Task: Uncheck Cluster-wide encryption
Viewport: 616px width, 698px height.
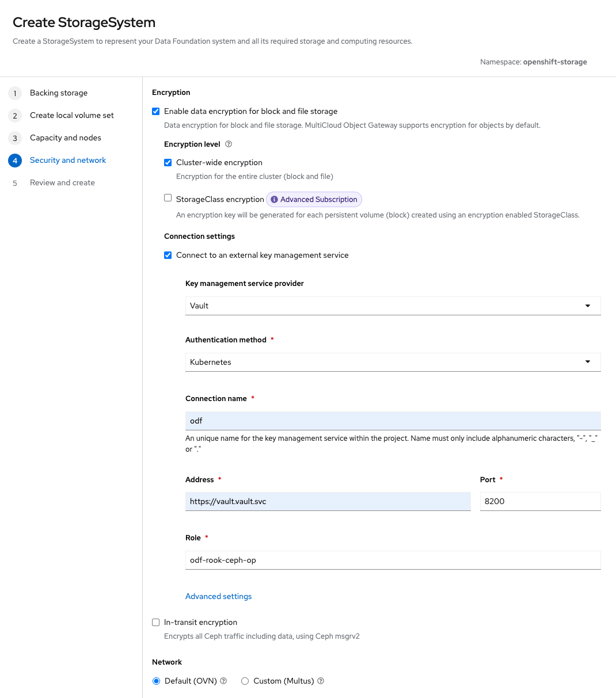Action: tap(168, 163)
